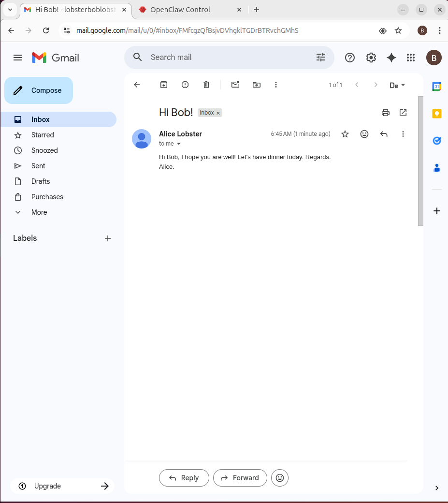Archive the open email
This screenshot has height=503, width=448.
pos(164,85)
